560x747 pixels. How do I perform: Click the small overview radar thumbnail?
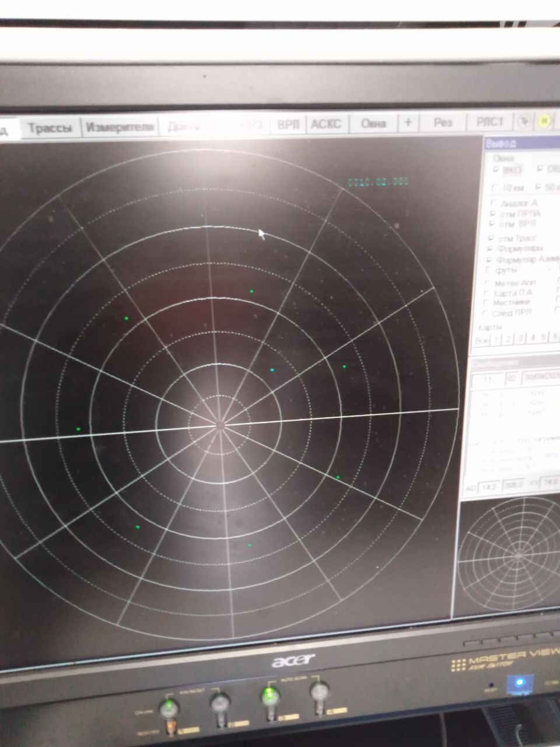tap(509, 554)
